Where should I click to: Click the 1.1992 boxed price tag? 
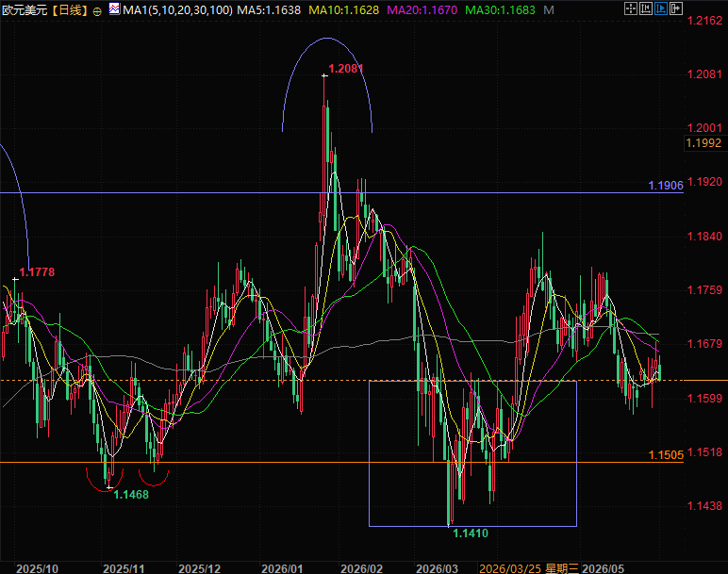[x=703, y=143]
